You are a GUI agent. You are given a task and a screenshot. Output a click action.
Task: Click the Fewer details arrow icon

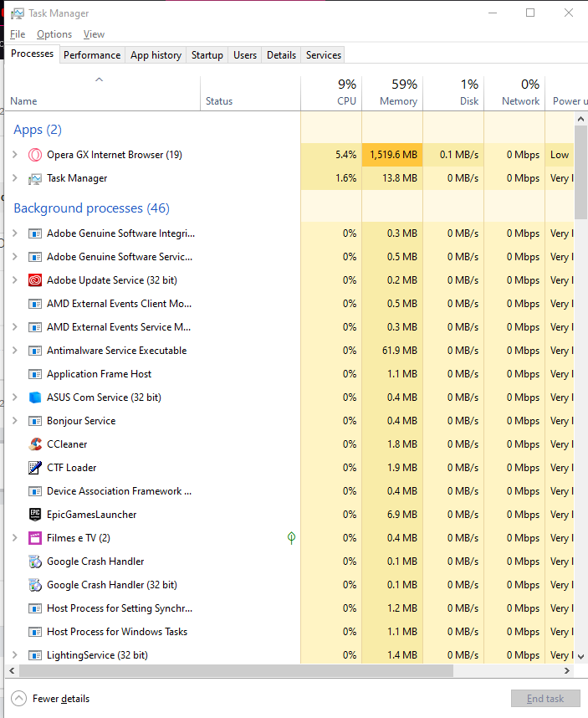coord(18,698)
